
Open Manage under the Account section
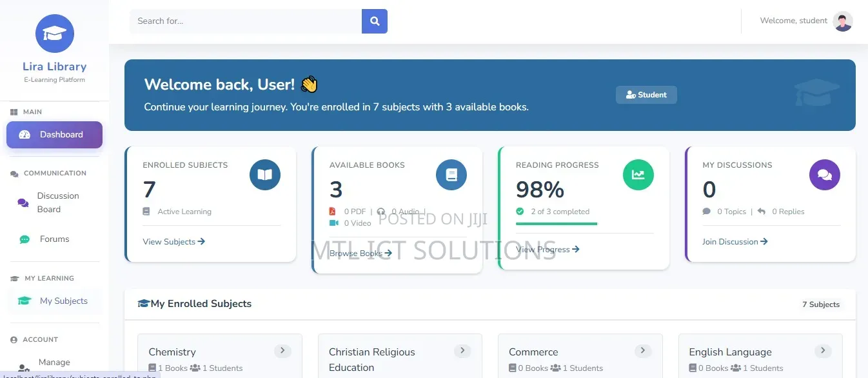(x=54, y=364)
